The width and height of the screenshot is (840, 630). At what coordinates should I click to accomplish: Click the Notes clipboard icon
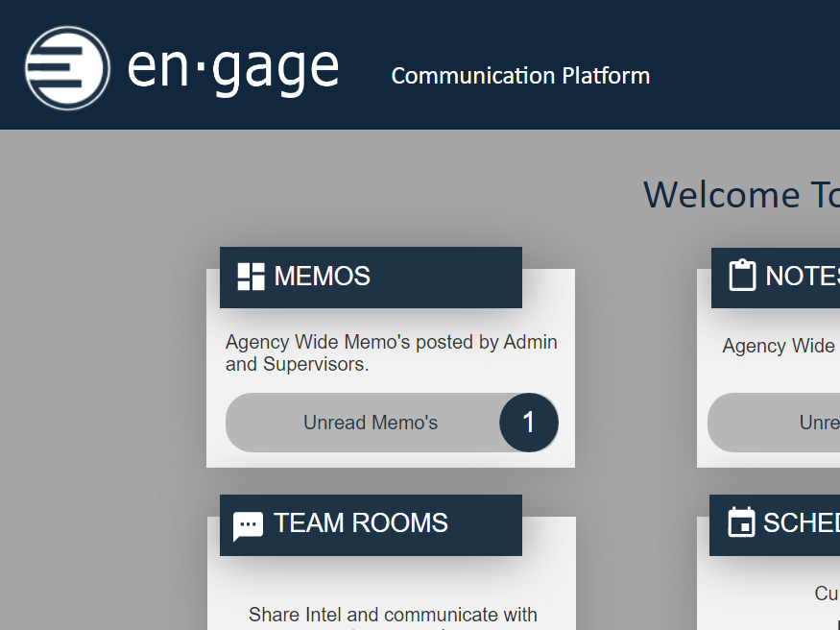coord(742,276)
